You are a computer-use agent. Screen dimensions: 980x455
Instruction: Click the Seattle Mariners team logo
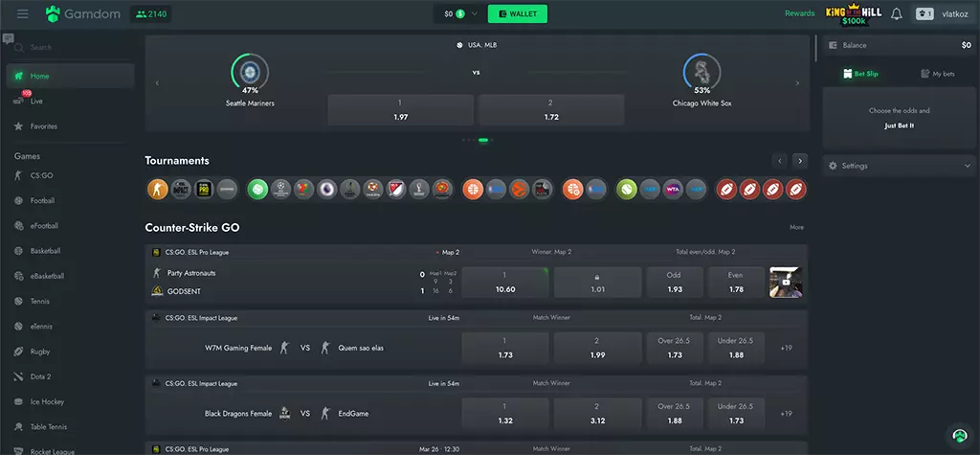click(250, 71)
